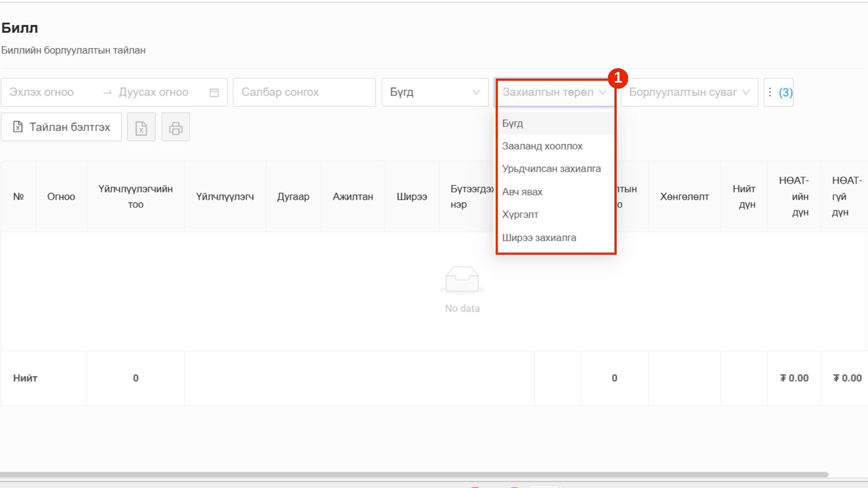Click the printer icon button
Image resolution: width=868 pixels, height=488 pixels.
(x=175, y=127)
